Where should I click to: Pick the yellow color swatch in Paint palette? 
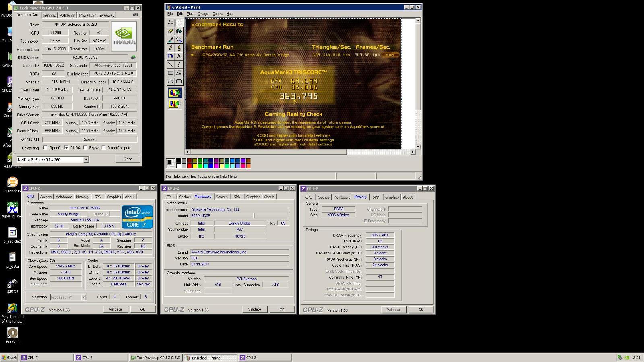pos(194,166)
